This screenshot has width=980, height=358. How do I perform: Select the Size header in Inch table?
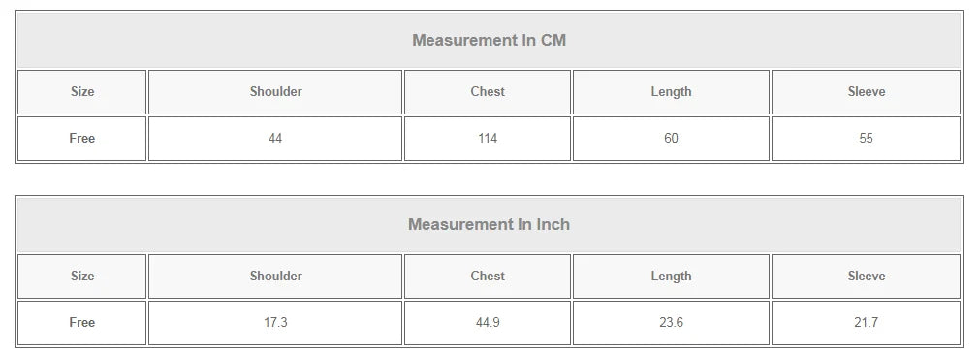[81, 276]
